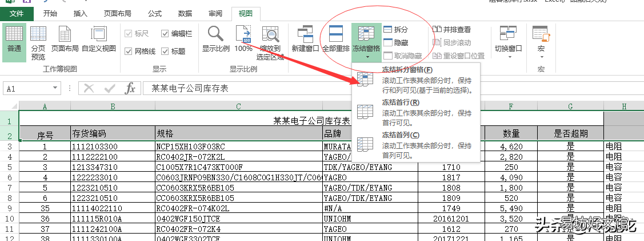This screenshot has height=241, width=644.
Task: Open the 页面布局 view icon
Action: click(65, 39)
